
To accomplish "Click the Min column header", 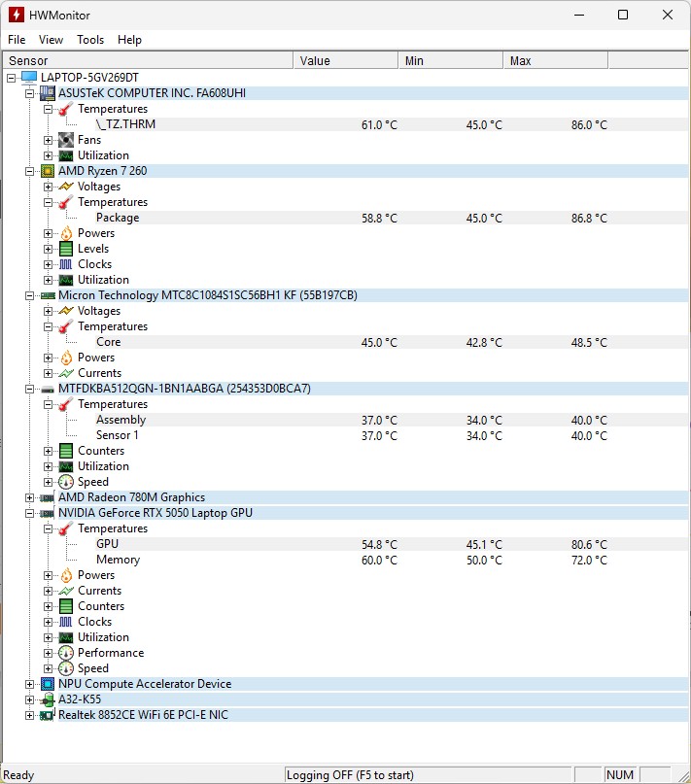I will (x=451, y=61).
